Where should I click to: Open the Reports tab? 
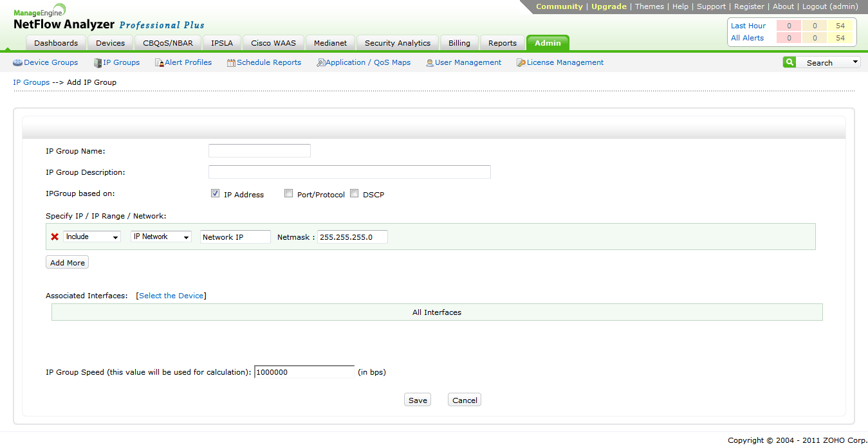pyautogui.click(x=503, y=43)
